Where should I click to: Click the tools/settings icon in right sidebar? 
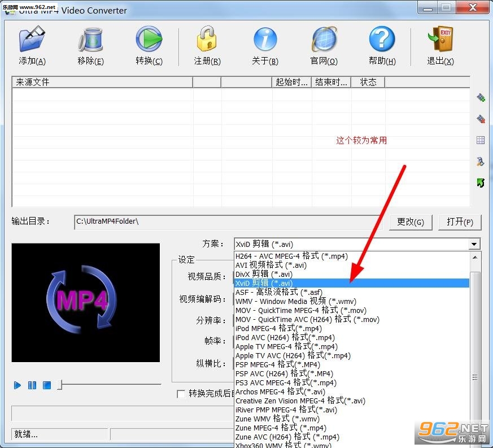481,162
